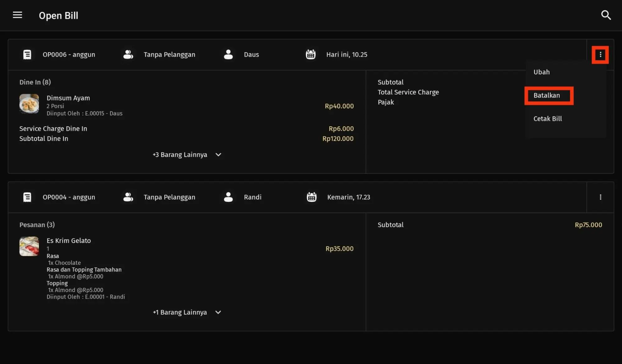Click the search magnifier icon
Image resolution: width=622 pixels, height=364 pixels.
(x=606, y=15)
